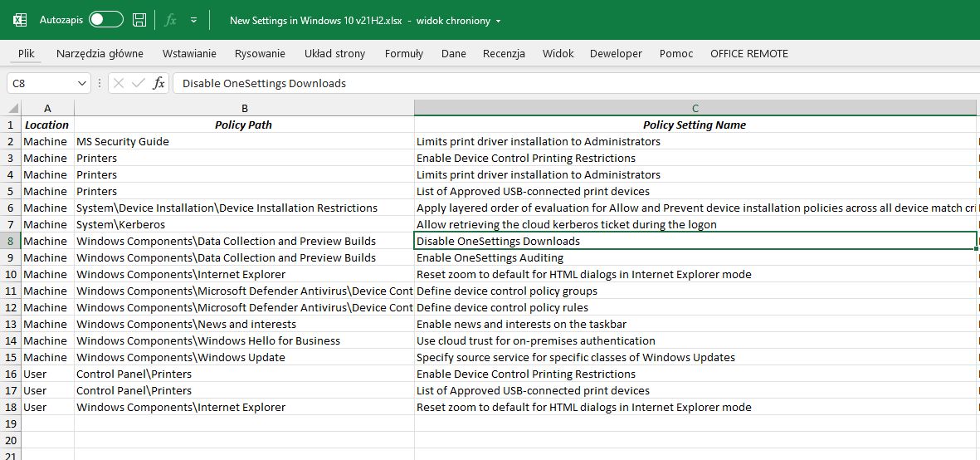
Task: Select 'Windows Components\Windows Update' cell
Action: pyautogui.click(x=244, y=357)
